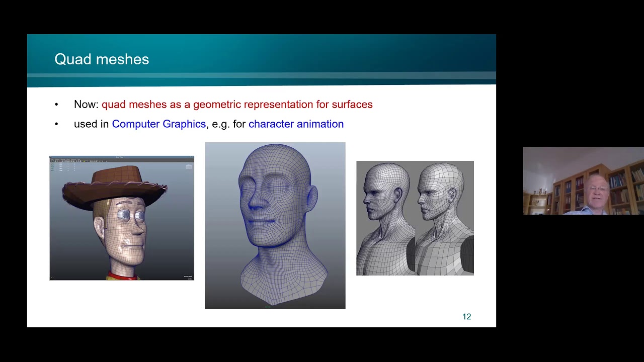Click the Woody cowboy character mesh image
The height and width of the screenshot is (362, 644).
click(x=121, y=218)
